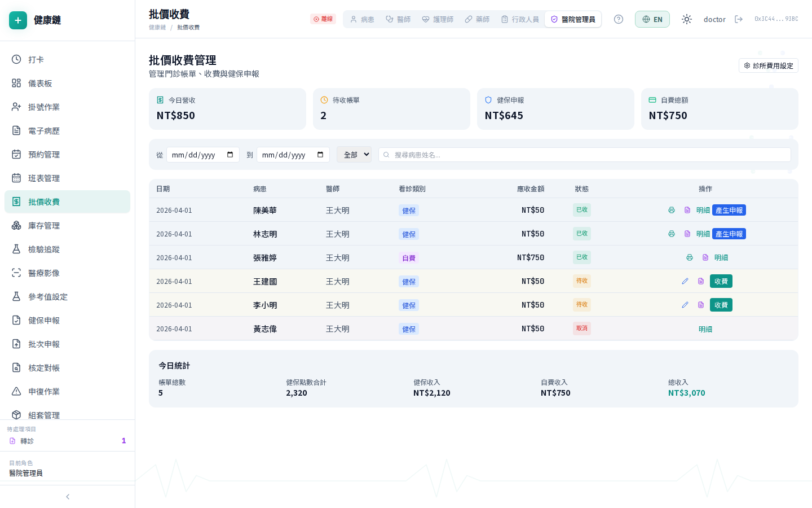Toggle light/dark theme sun icon

pyautogui.click(x=686, y=19)
